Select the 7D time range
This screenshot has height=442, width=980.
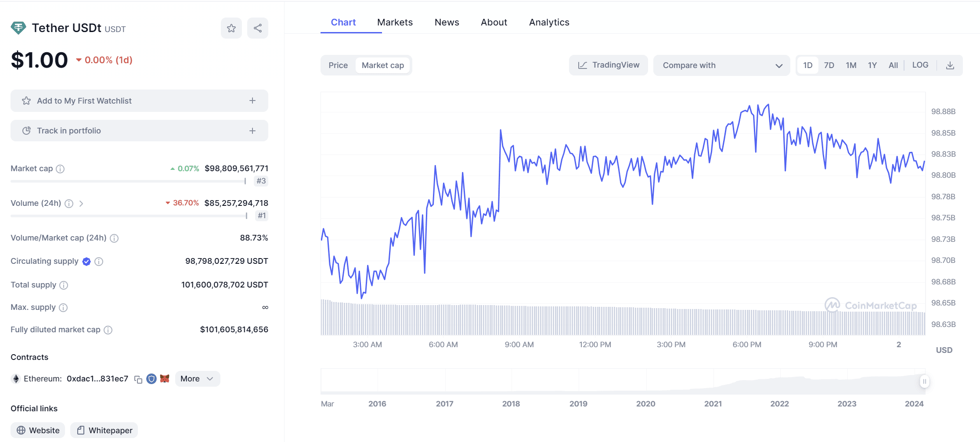pos(829,65)
